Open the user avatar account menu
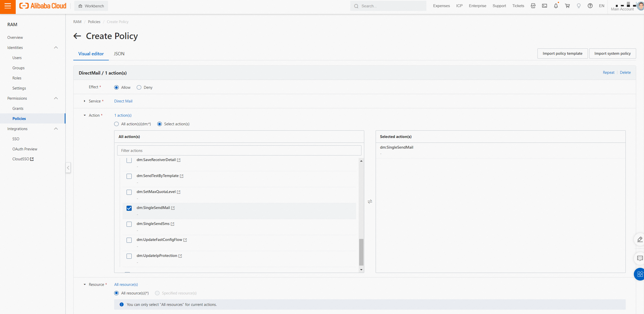 click(641, 6)
